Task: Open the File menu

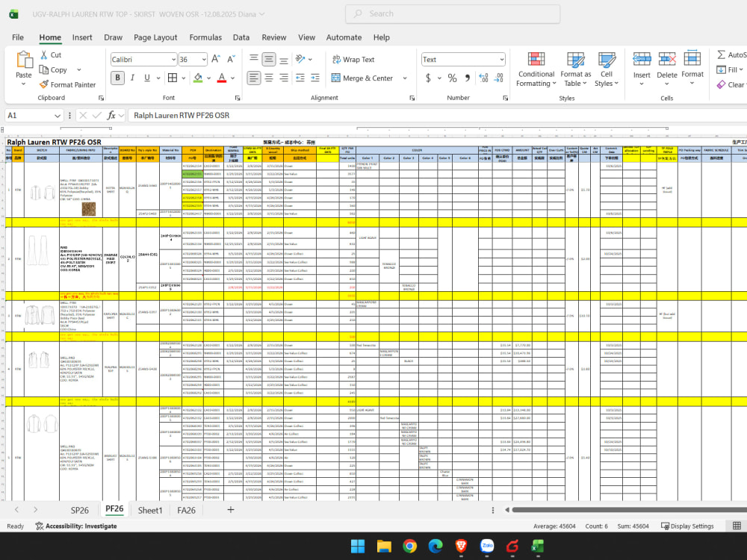Action: pos(18,37)
